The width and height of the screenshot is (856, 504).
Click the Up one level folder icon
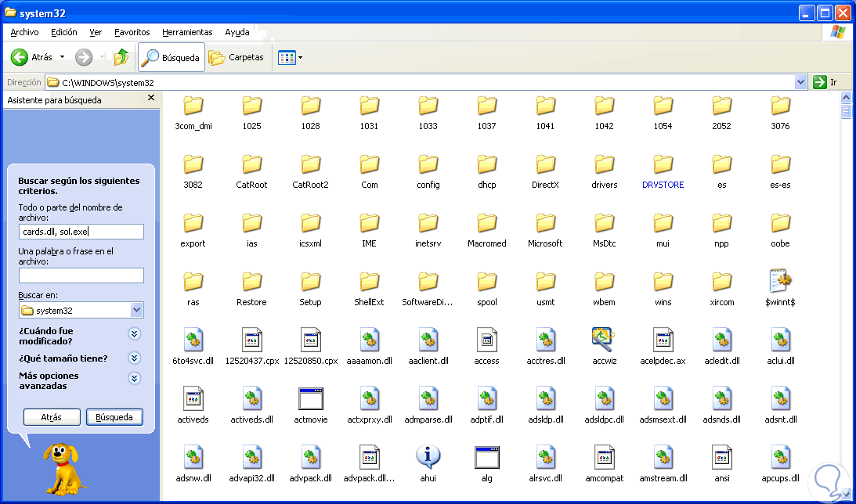[x=121, y=57]
